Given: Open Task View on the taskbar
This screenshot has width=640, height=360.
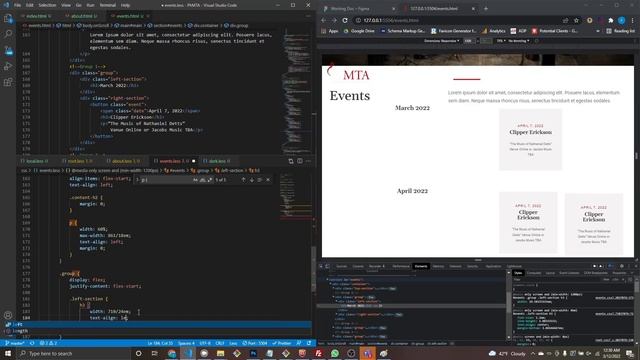Looking at the screenshot, I should pyautogui.click(x=154, y=353).
